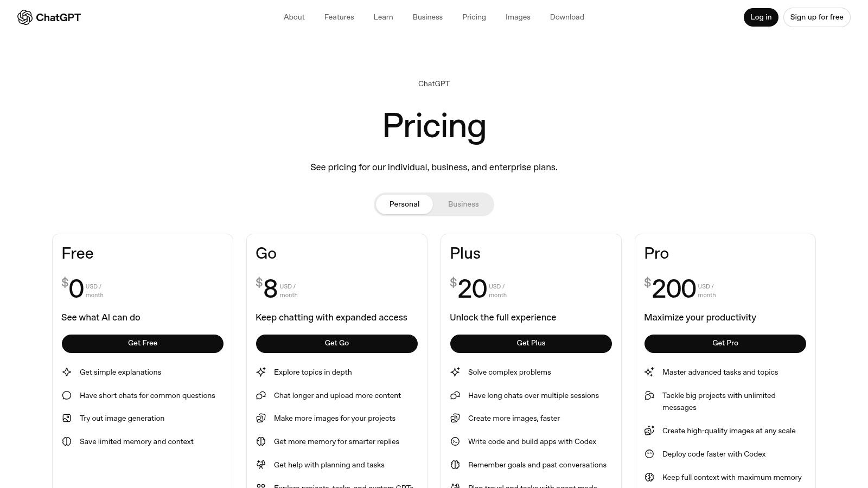
Task: Open the Pricing menu item
Action: pyautogui.click(x=474, y=17)
